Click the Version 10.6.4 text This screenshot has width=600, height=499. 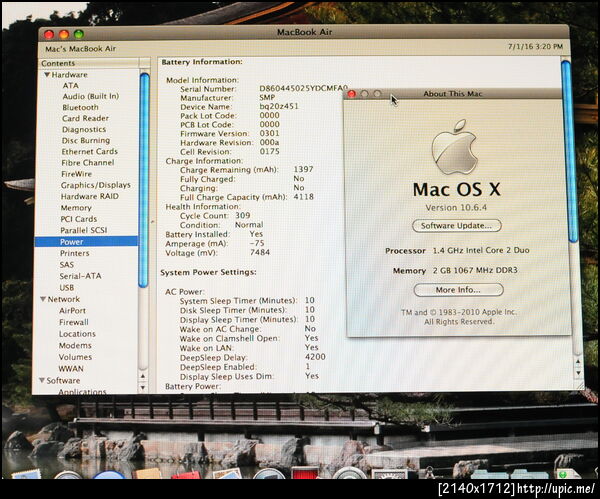pos(456,208)
